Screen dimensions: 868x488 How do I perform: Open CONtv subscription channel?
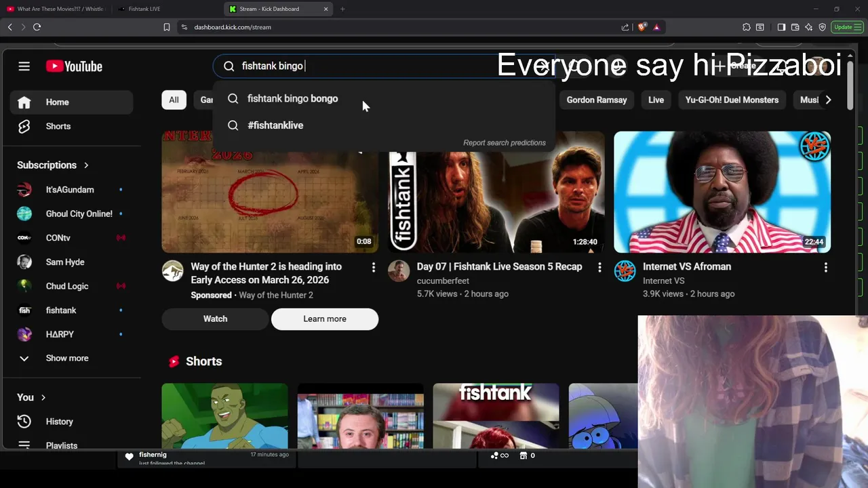tap(71, 238)
